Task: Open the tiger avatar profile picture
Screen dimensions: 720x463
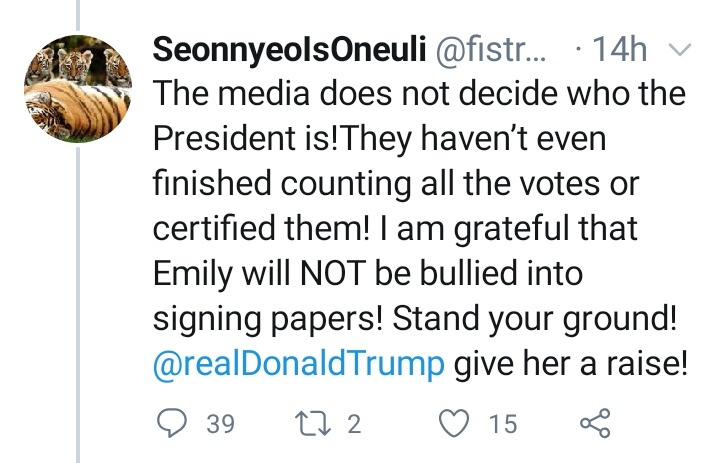Action: 78,89
